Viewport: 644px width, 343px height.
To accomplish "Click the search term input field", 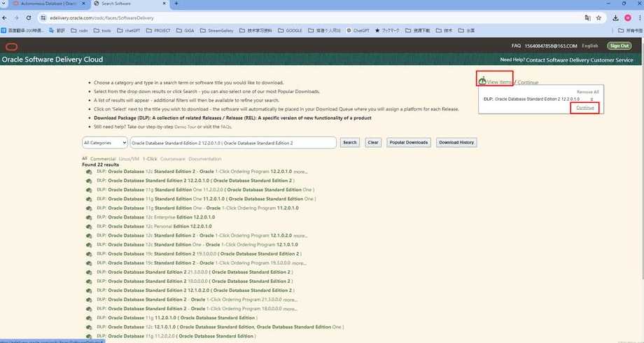I will pyautogui.click(x=233, y=143).
